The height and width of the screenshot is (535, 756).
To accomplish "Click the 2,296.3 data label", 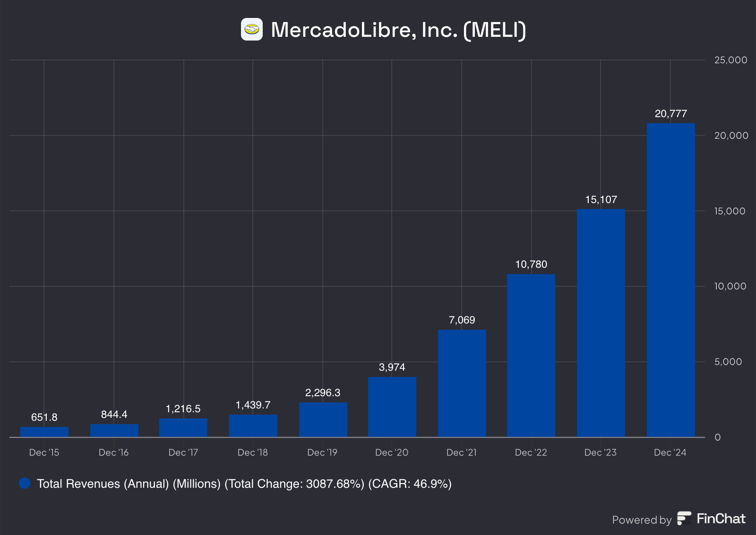I will (x=323, y=392).
